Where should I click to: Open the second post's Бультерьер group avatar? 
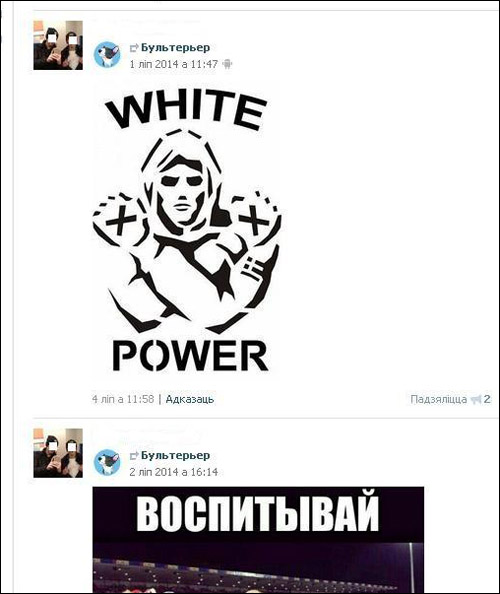107,462
